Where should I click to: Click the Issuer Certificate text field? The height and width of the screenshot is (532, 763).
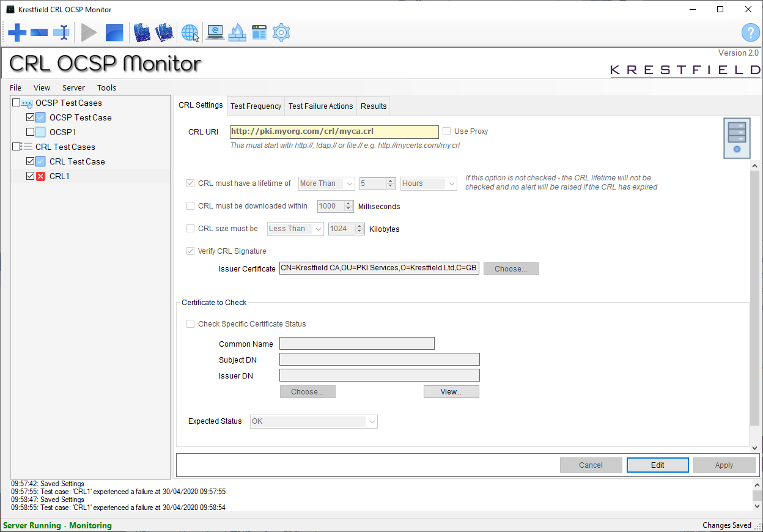point(379,268)
